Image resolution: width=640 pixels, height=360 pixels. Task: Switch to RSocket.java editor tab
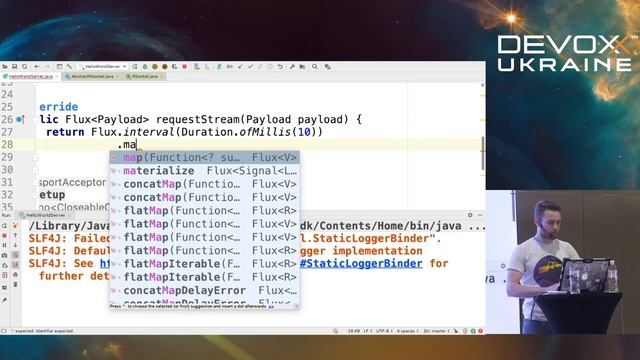144,76
